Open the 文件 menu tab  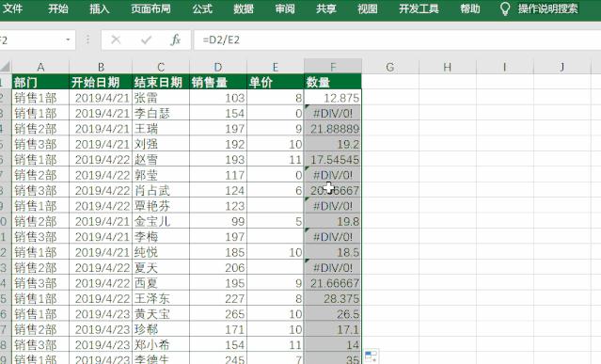point(12,8)
